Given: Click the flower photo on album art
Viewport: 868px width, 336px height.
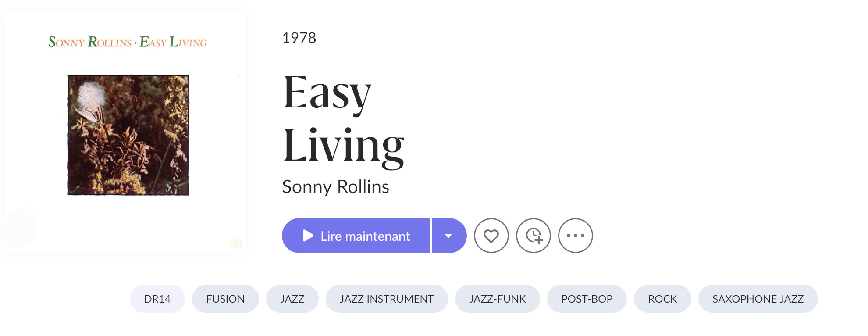Looking at the screenshot, I should point(128,135).
